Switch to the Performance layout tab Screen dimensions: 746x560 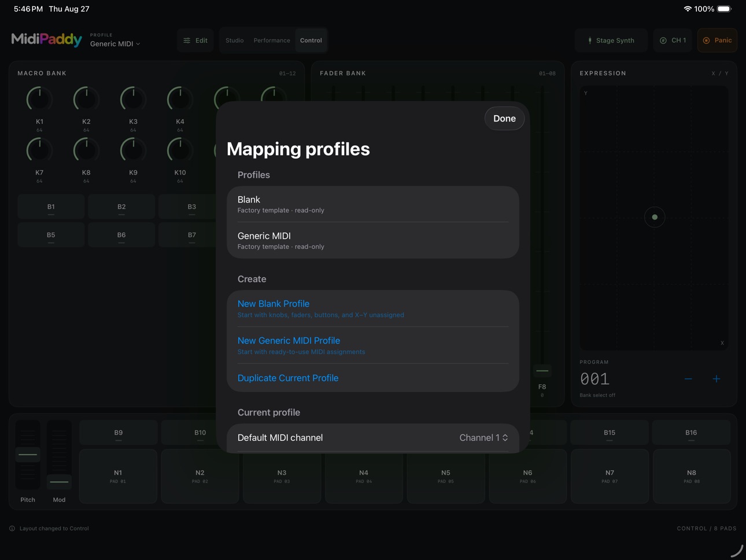click(272, 40)
